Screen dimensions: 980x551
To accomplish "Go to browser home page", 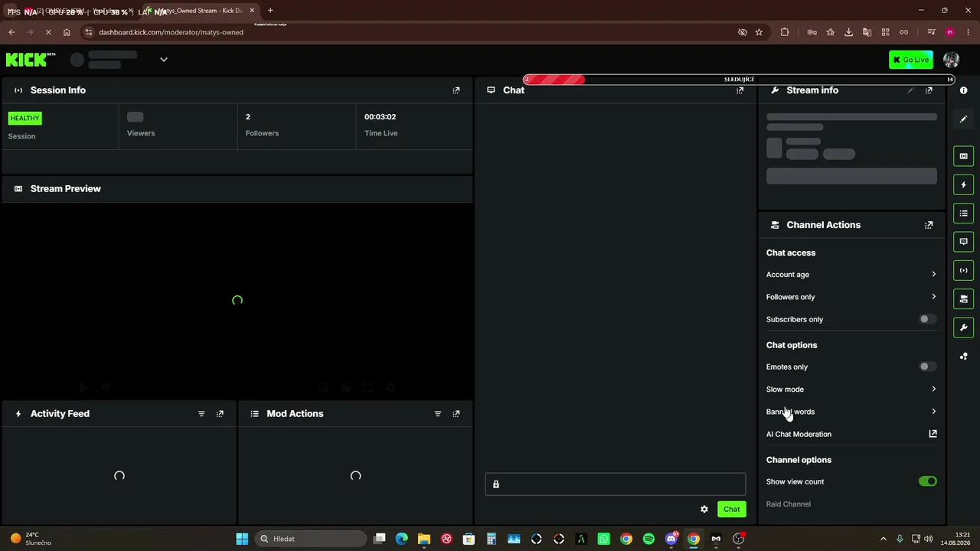I will [67, 32].
